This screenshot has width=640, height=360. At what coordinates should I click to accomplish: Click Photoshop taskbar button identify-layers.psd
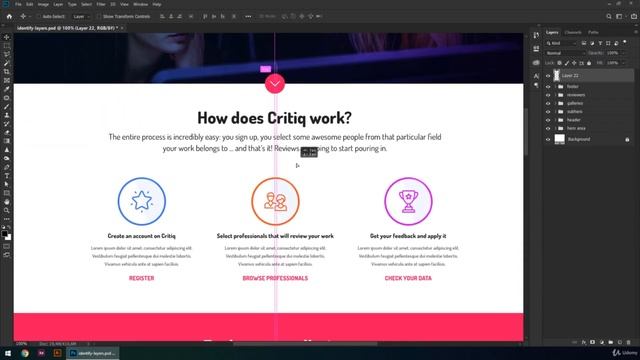point(93,353)
